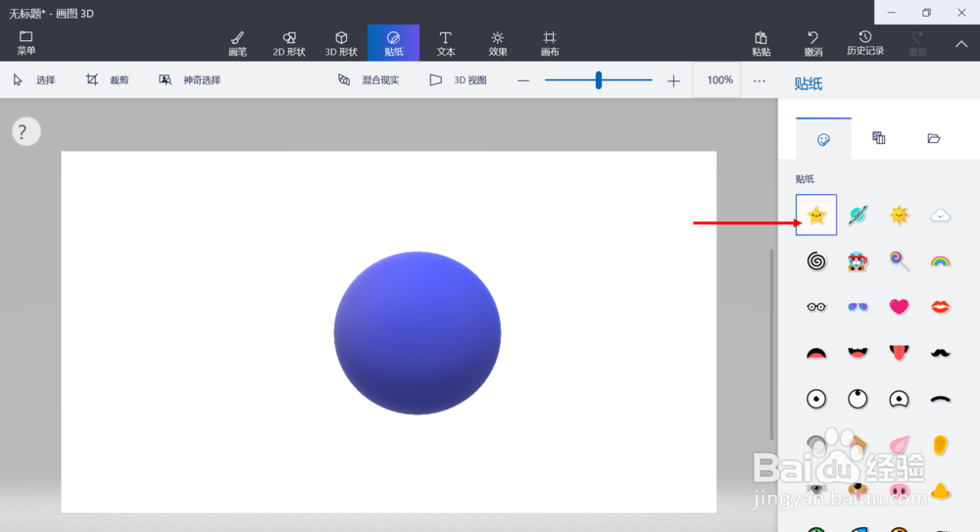Choose the tongue-out mouth sticker

(x=899, y=354)
